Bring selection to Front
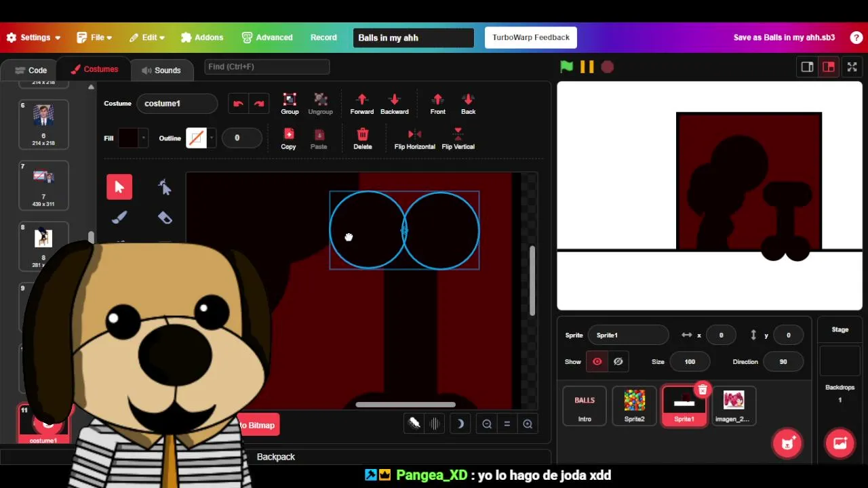Image resolution: width=868 pixels, height=488 pixels. [437, 104]
